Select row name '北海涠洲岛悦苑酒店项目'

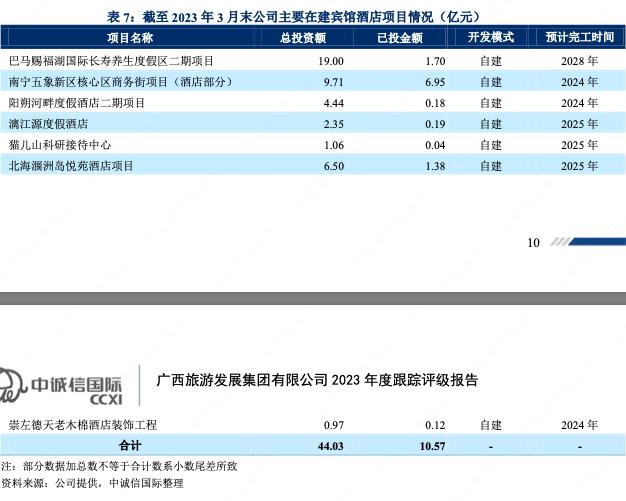coord(71,166)
